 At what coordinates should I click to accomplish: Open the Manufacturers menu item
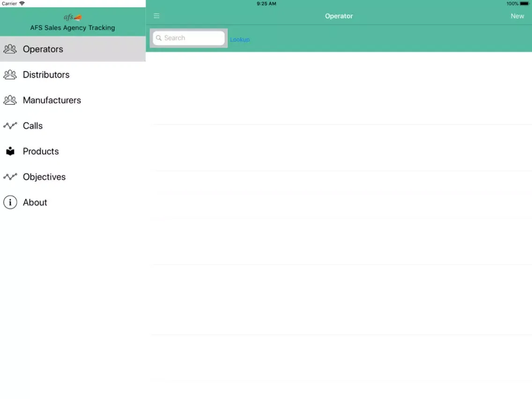pyautogui.click(x=73, y=100)
